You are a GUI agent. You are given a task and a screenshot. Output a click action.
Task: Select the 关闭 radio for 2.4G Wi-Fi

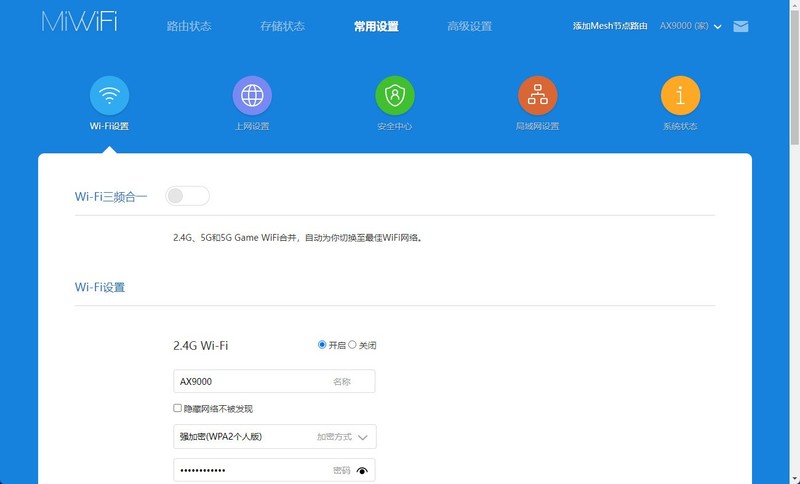352,345
